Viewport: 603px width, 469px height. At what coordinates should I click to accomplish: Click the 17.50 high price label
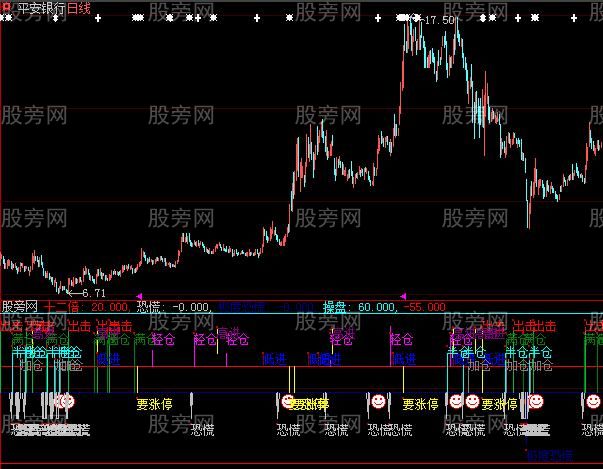tap(440, 20)
